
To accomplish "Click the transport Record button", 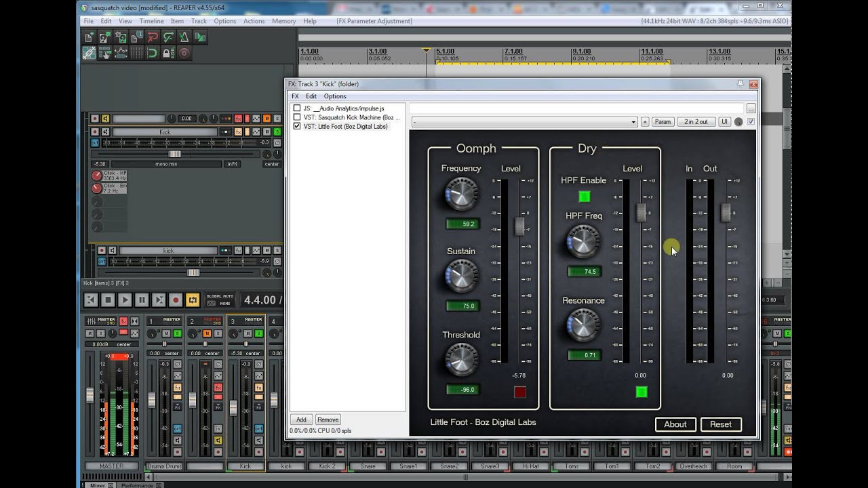I will (x=176, y=300).
